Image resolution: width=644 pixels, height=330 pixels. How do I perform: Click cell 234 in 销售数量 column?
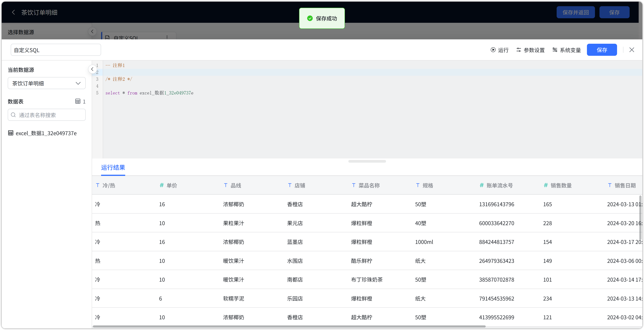pyautogui.click(x=547, y=299)
